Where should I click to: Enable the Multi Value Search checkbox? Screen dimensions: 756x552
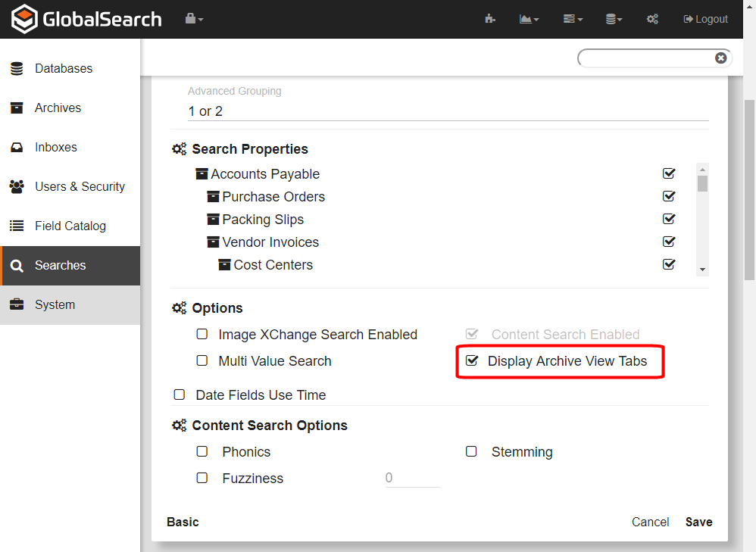point(202,361)
